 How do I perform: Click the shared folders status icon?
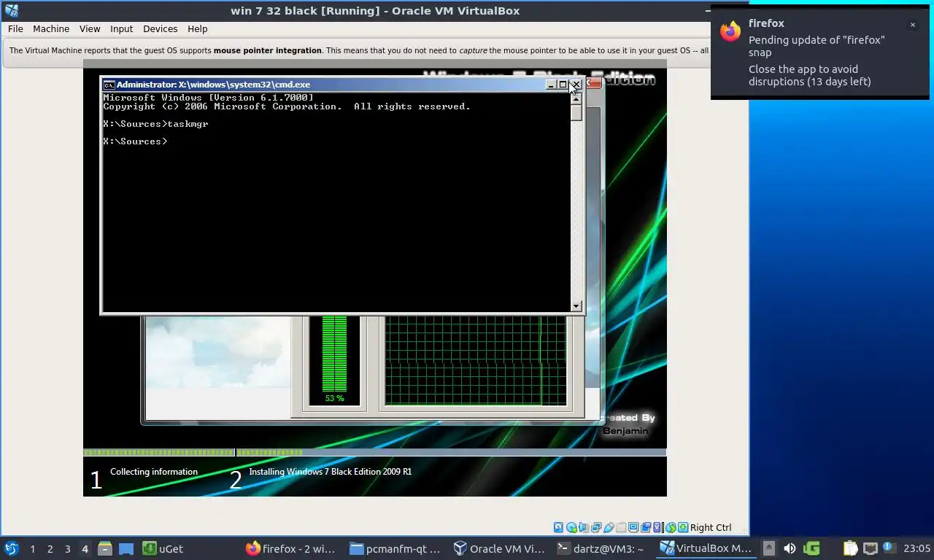click(x=621, y=527)
